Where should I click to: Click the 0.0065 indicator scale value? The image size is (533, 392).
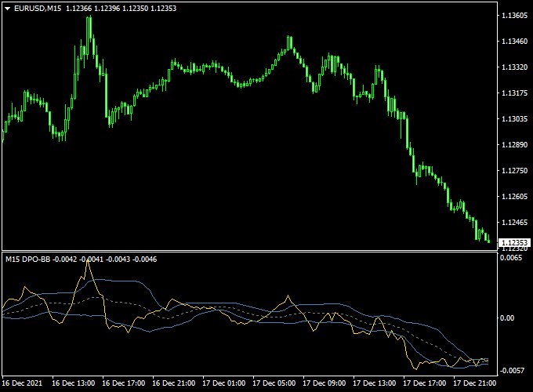[x=511, y=258]
